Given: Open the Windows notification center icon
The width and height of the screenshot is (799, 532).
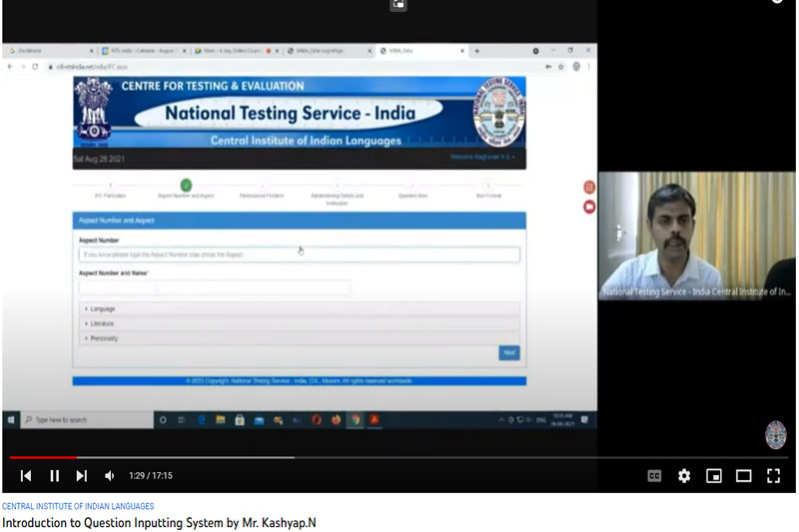Looking at the screenshot, I should [585, 420].
